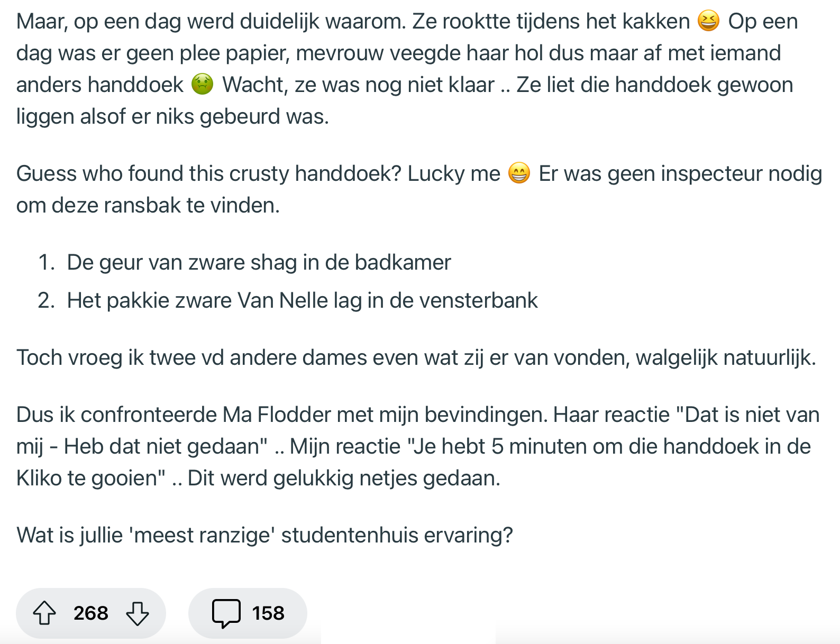Upvote the post with the up arrow

[x=44, y=613]
